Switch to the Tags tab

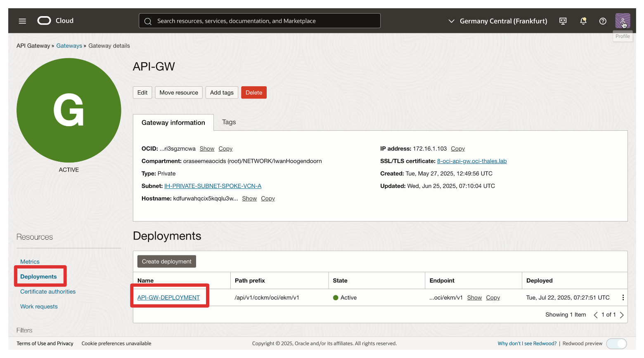click(x=229, y=122)
